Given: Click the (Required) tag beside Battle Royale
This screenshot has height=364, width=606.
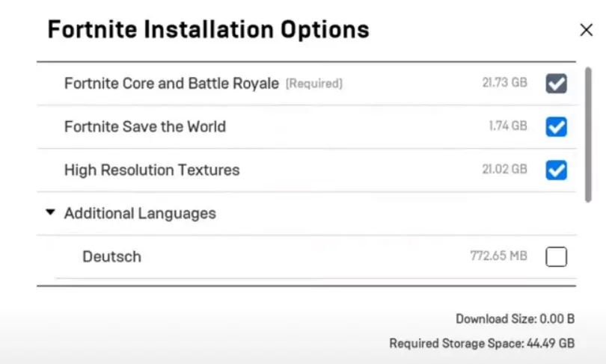Looking at the screenshot, I should click(x=314, y=84).
